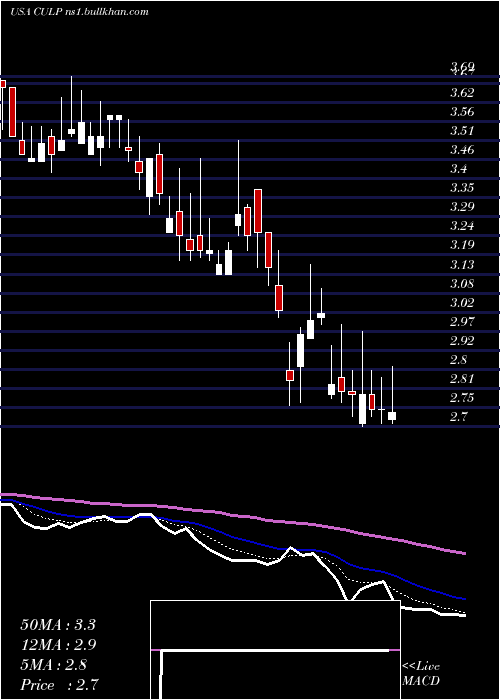Select the 3.13 price axis label
This screenshot has height=700, width=500.
coord(462,265)
